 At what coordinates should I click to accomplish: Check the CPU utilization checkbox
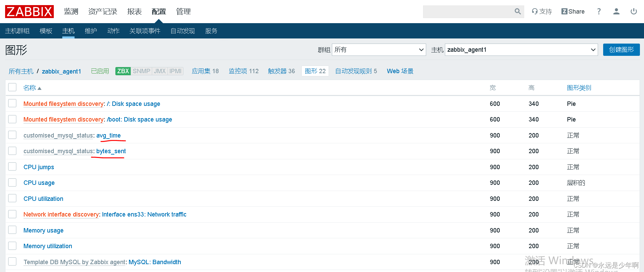12,198
